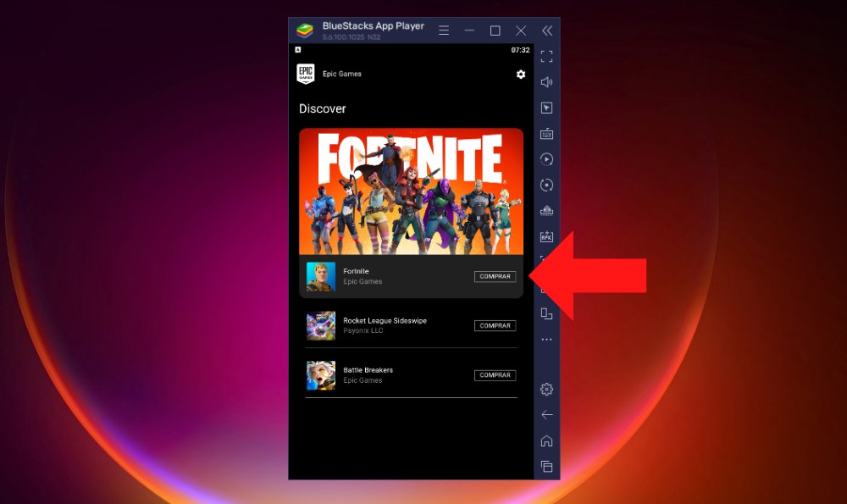Expand more sidebar options with ellipsis
The height and width of the screenshot is (504, 847).
546,339
